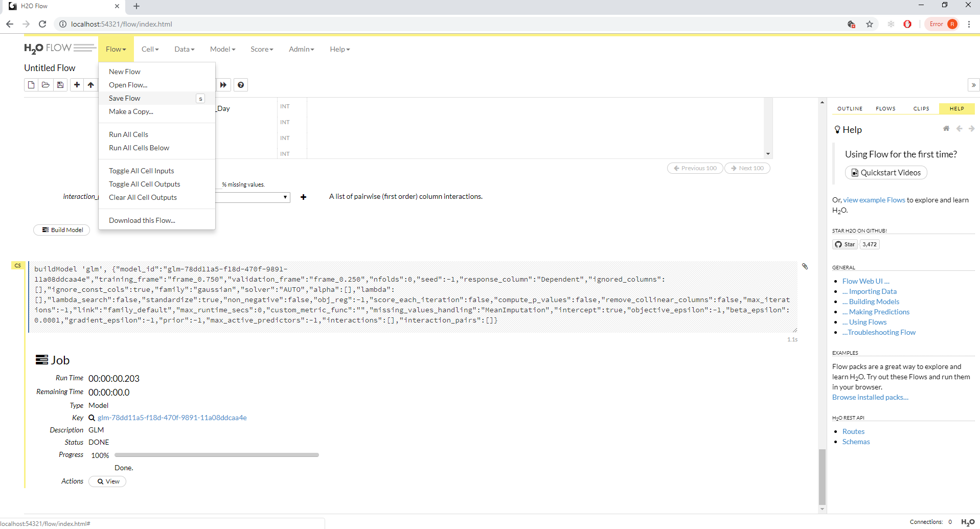Click Browse installed packs link
Screen dimensions: 980x529
tap(870, 397)
